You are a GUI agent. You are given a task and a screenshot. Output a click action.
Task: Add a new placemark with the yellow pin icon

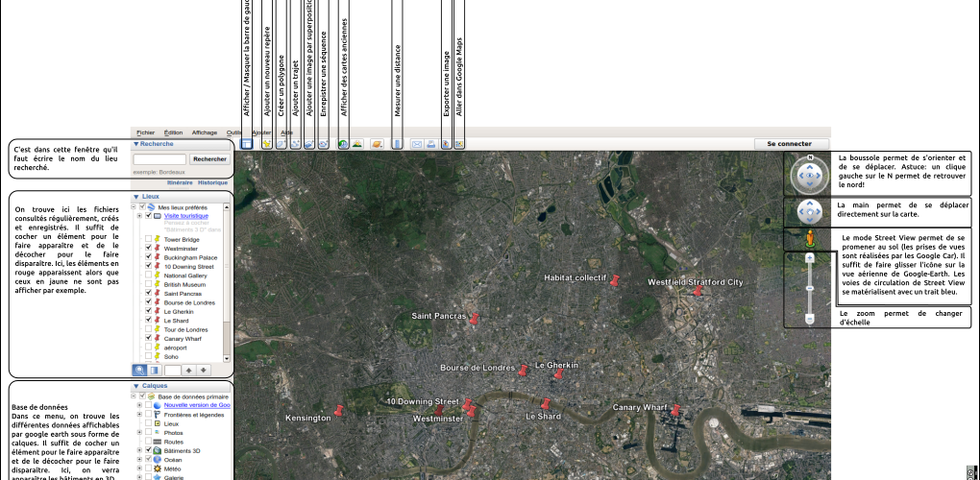267,144
